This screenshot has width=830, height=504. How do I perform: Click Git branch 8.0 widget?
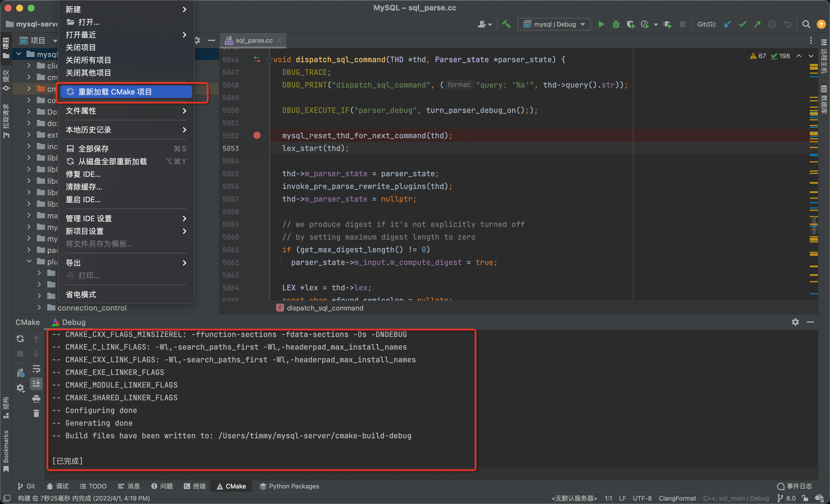[786, 498]
